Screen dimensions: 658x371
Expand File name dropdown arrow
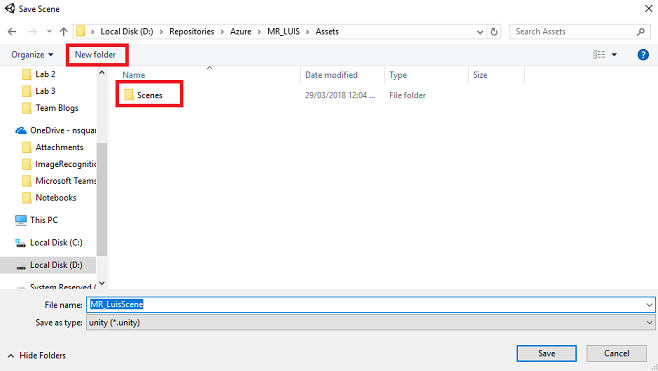click(649, 305)
